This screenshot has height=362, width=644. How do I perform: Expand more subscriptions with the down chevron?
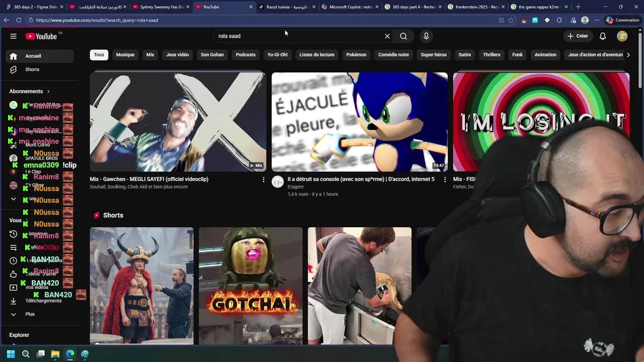(14, 199)
